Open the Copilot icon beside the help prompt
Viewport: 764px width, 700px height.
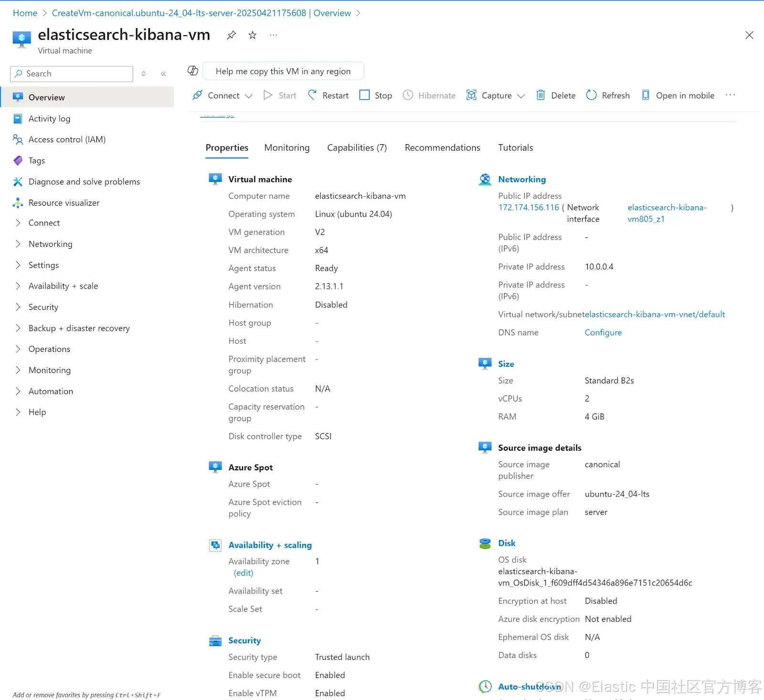pyautogui.click(x=193, y=71)
